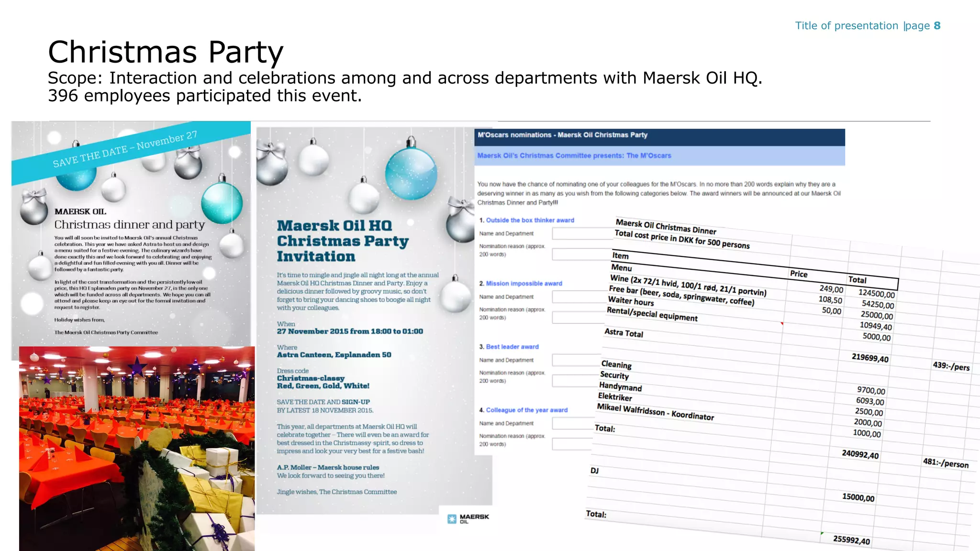Image resolution: width=980 pixels, height=551 pixels.
Task: Click the large teal ornament on invitation
Action: [x=411, y=173]
